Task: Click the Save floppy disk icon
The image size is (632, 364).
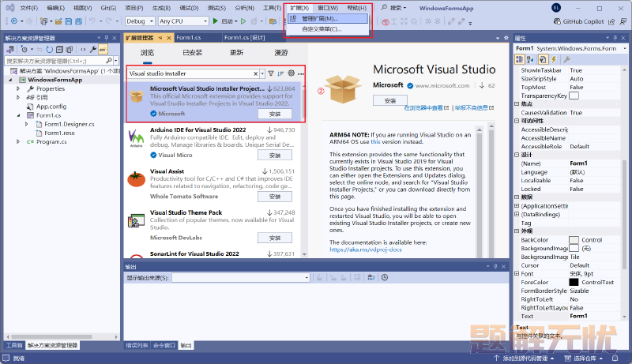Action: tap(69, 21)
